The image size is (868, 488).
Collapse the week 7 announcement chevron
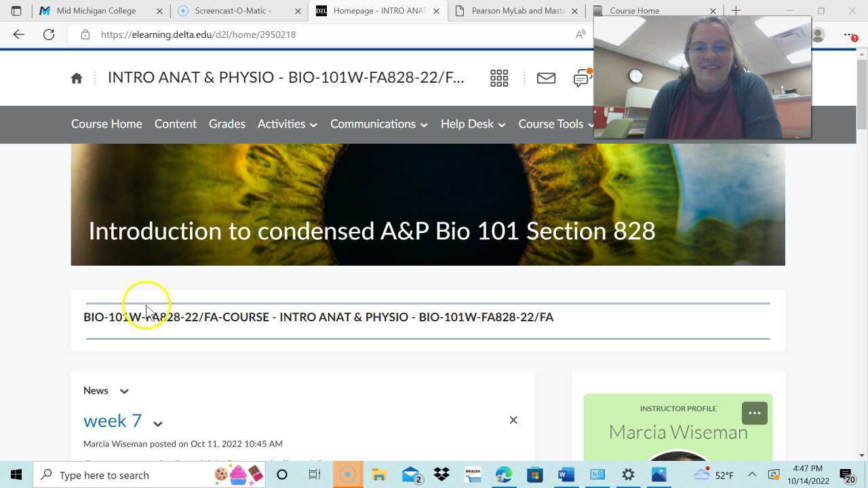158,424
